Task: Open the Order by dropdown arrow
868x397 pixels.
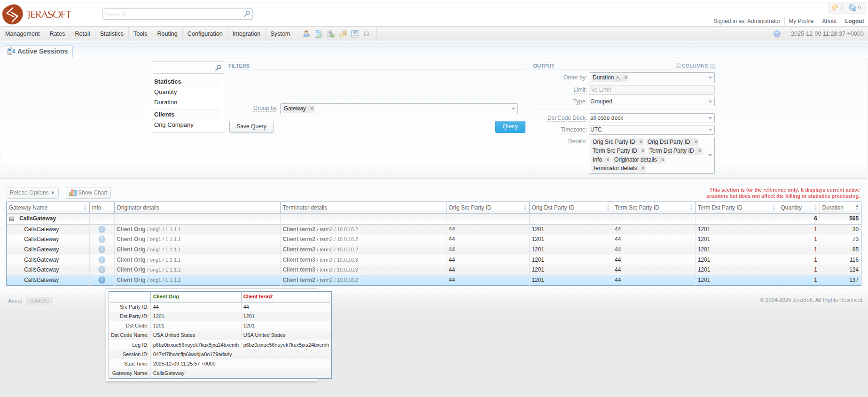Action: point(710,78)
